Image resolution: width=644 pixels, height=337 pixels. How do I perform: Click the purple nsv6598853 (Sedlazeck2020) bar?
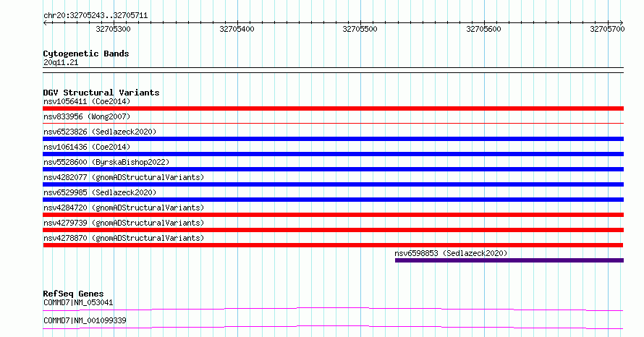(x=509, y=260)
